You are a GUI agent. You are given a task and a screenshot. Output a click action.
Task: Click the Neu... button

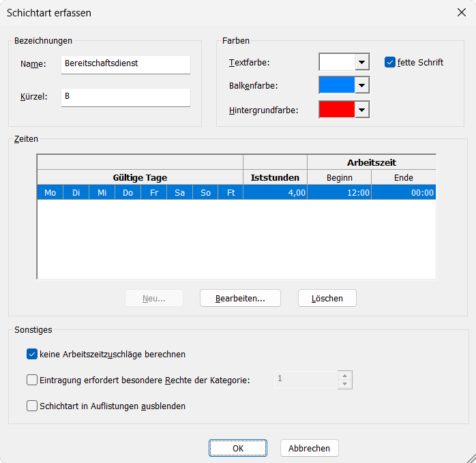(154, 298)
